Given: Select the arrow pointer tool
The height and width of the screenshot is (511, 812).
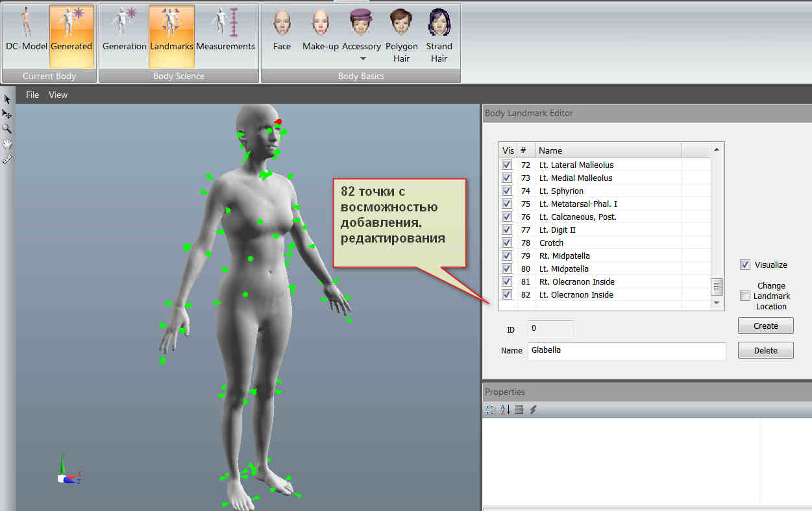Looking at the screenshot, I should point(7,99).
